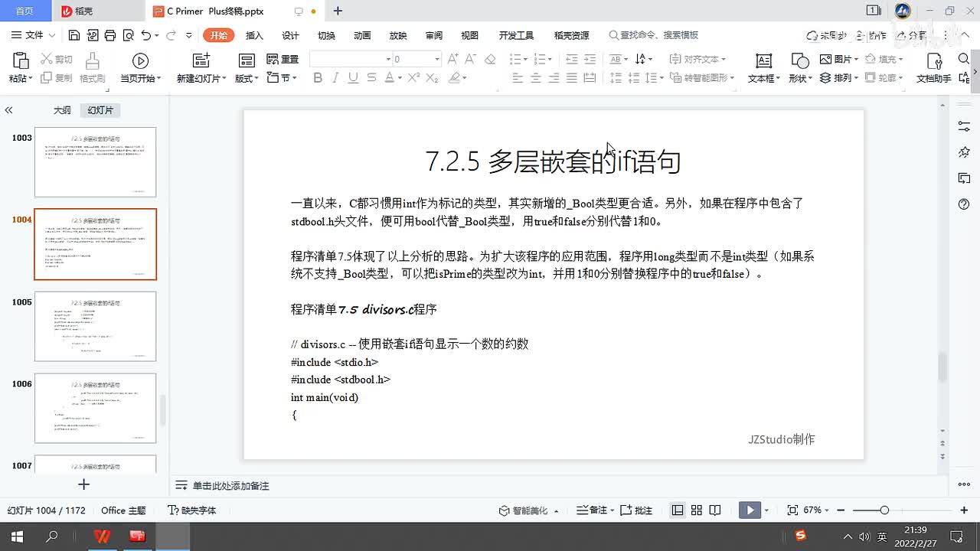Open Windows Start menu
Viewport: 980px width, 551px height.
16,536
